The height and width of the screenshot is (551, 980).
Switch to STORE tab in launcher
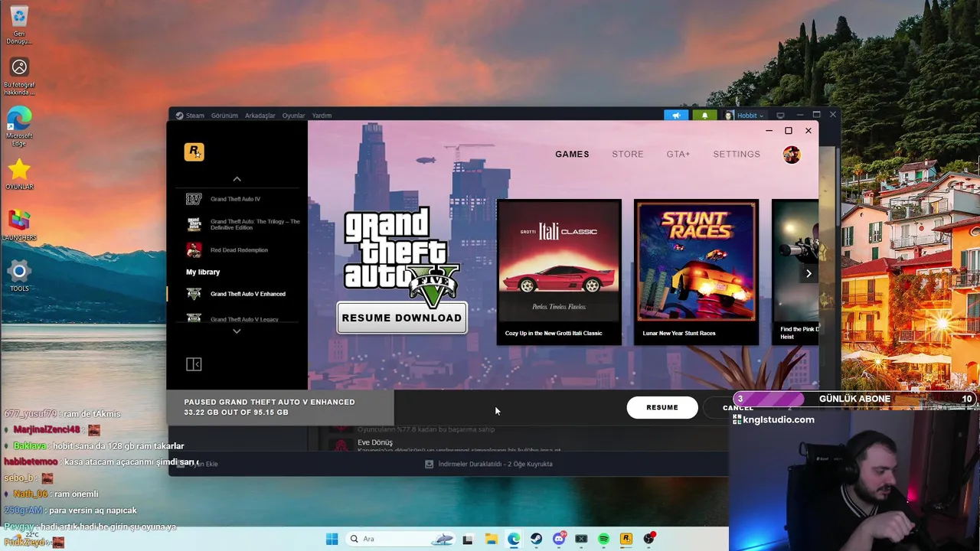(x=628, y=155)
